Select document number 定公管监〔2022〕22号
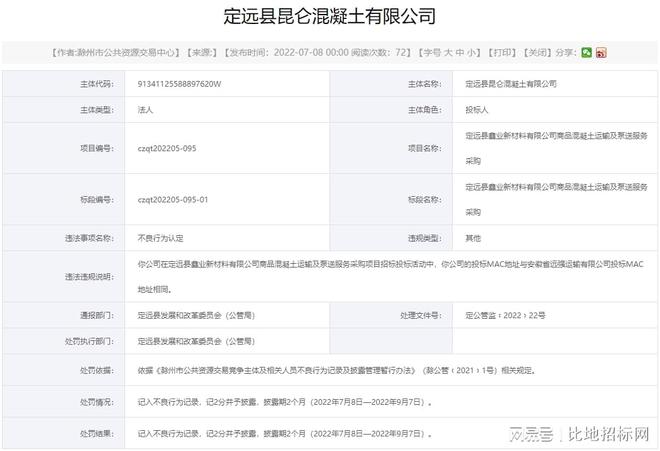 coord(505,315)
